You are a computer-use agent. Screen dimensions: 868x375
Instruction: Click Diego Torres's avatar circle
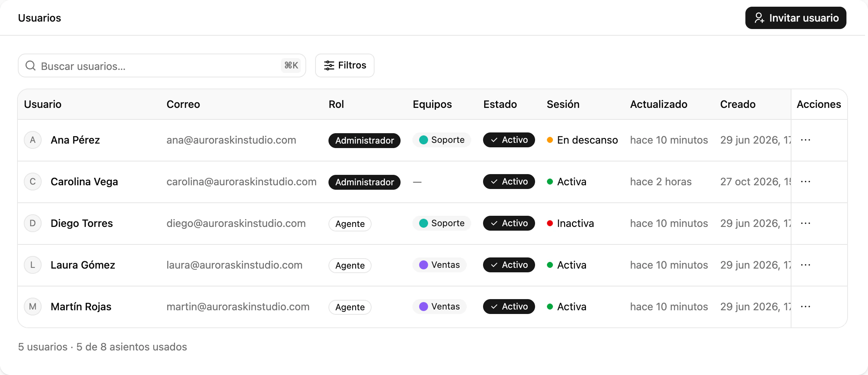(33, 223)
